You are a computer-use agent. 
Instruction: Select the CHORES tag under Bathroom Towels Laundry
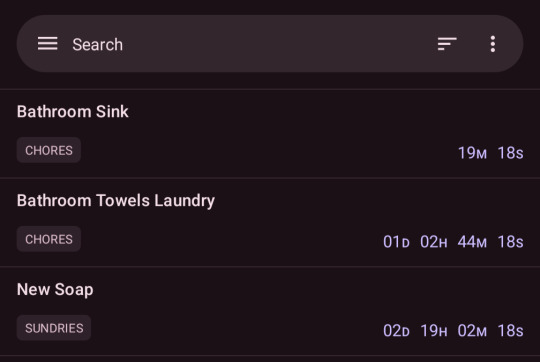coord(49,239)
